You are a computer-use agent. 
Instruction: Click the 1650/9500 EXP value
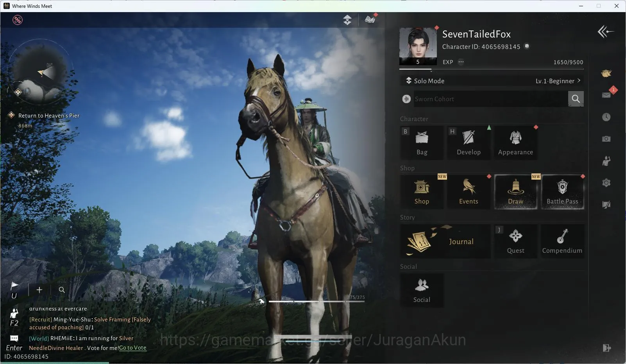(x=568, y=62)
